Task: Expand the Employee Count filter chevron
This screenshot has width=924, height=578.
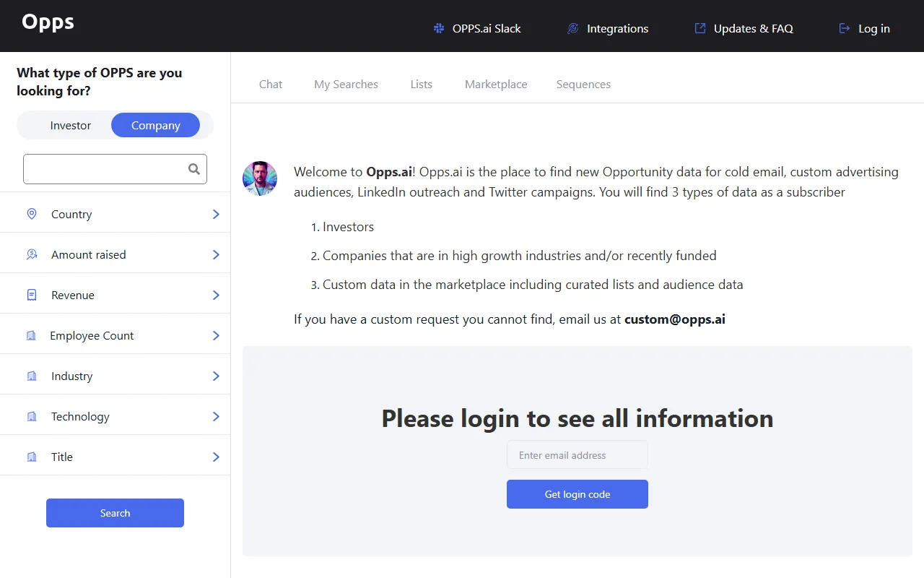Action: click(216, 335)
